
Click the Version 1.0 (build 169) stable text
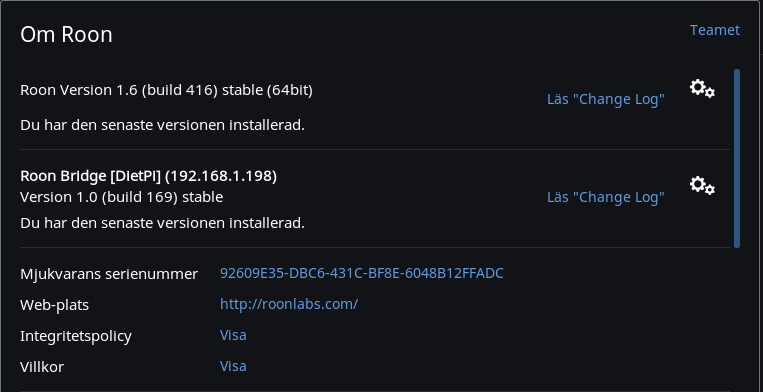click(122, 197)
